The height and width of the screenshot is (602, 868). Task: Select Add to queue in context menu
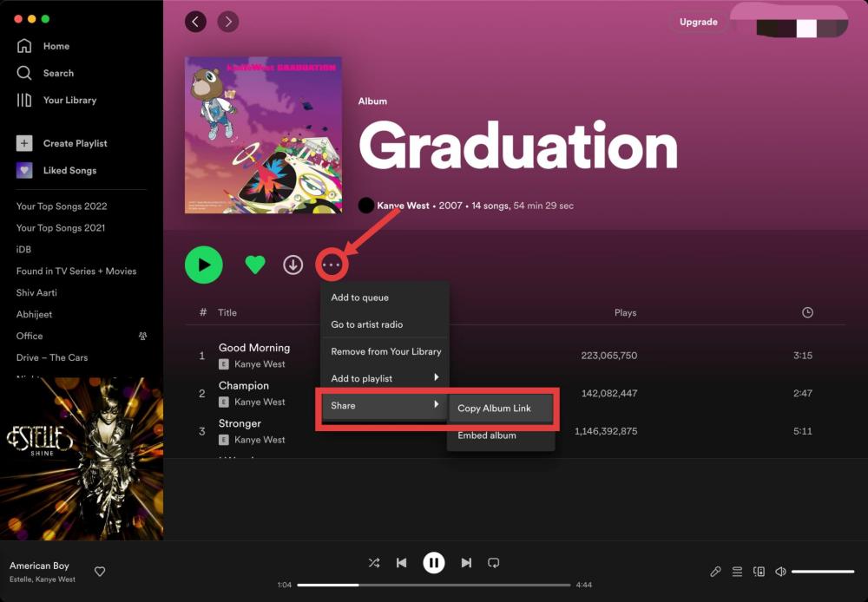pos(385,298)
